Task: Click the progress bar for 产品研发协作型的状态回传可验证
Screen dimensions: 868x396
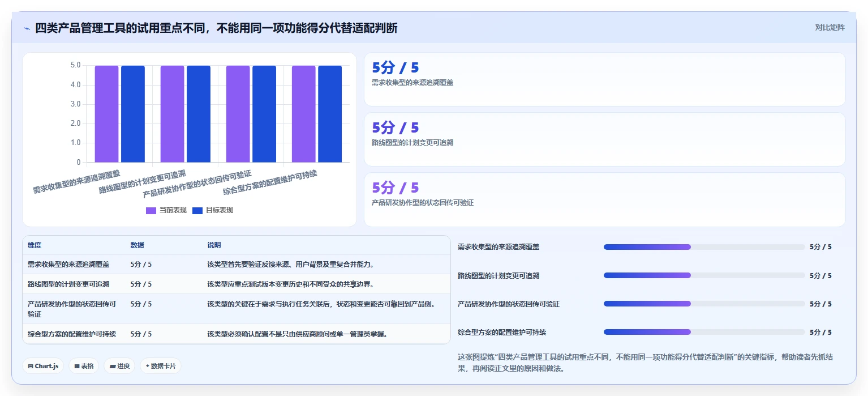Action: coord(704,304)
